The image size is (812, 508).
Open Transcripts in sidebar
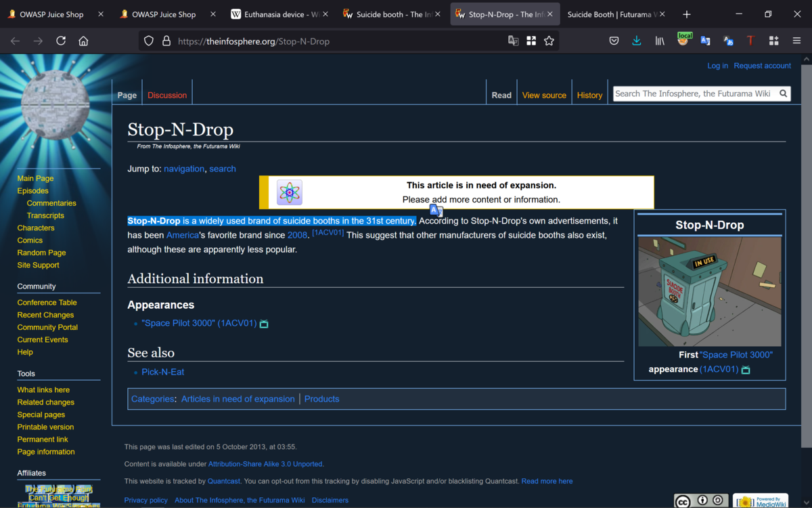(x=45, y=215)
